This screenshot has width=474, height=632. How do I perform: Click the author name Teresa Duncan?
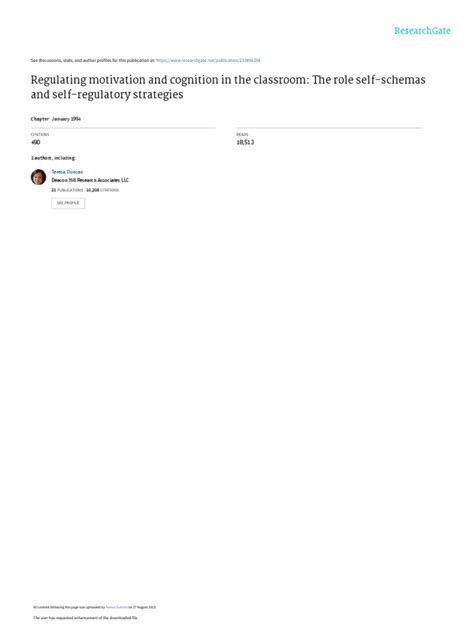67,172
